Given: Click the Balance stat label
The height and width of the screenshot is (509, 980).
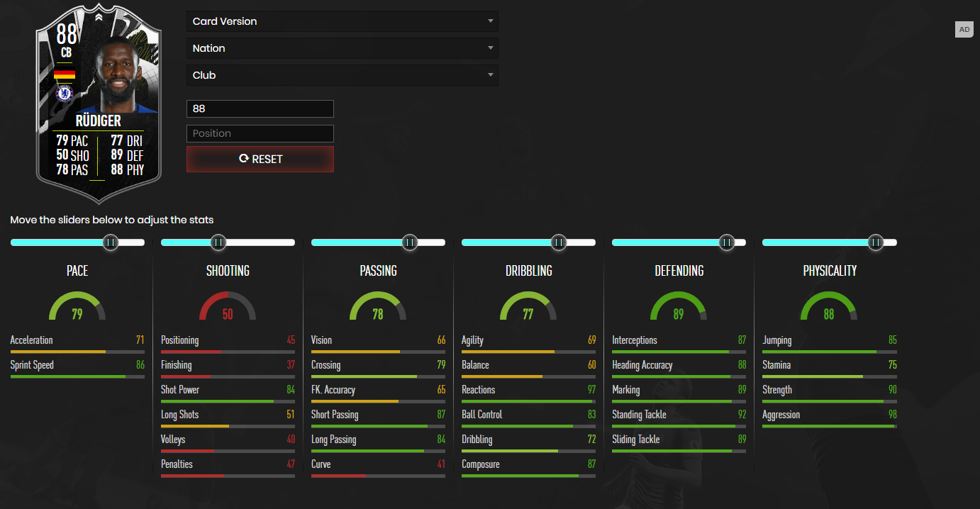Looking at the screenshot, I should [x=475, y=365].
